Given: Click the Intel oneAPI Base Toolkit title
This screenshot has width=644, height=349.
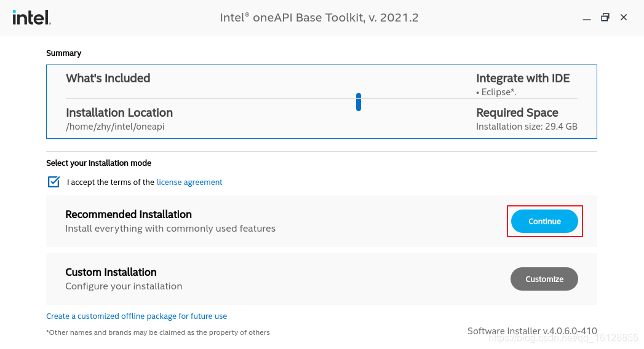Looking at the screenshot, I should 319,18.
